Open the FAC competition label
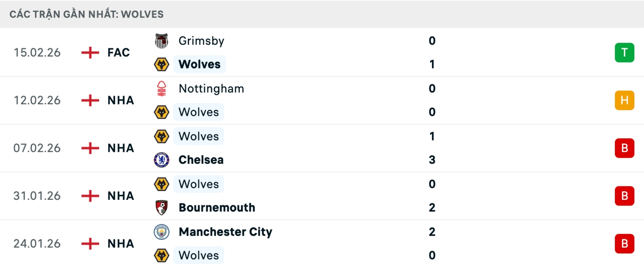Image resolution: width=644 pixels, height=266 pixels. point(118,52)
